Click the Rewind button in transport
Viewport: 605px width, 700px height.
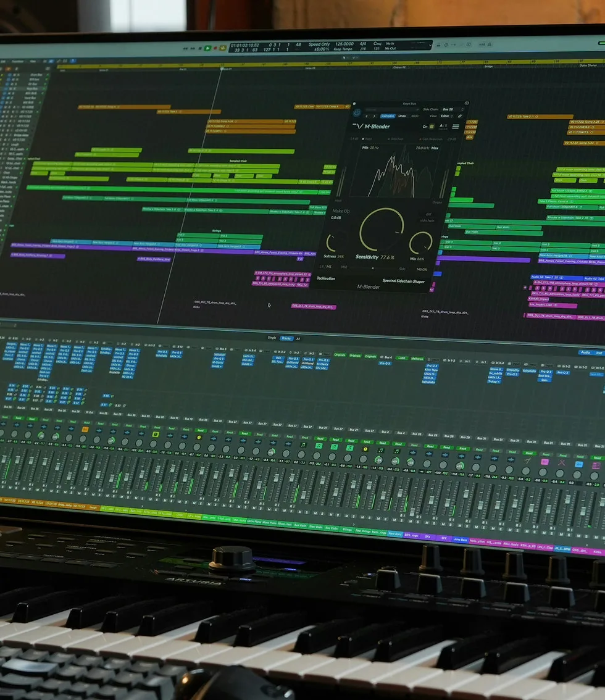tap(185, 48)
